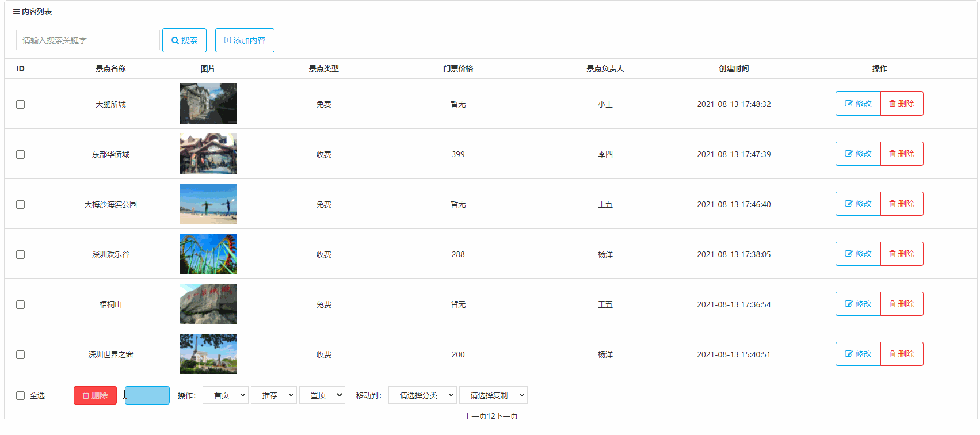Click the 删除 button for 梧桐山
This screenshot has height=435, width=980.
click(902, 304)
